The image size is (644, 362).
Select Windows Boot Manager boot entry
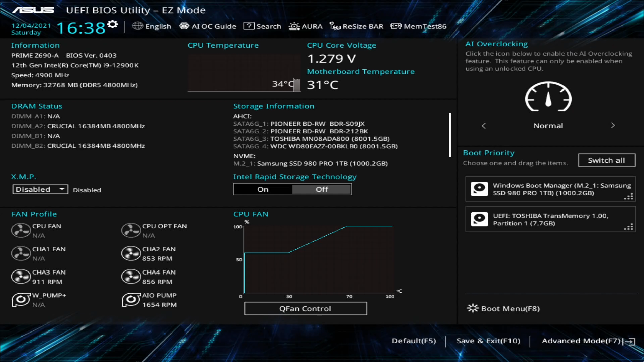point(550,189)
